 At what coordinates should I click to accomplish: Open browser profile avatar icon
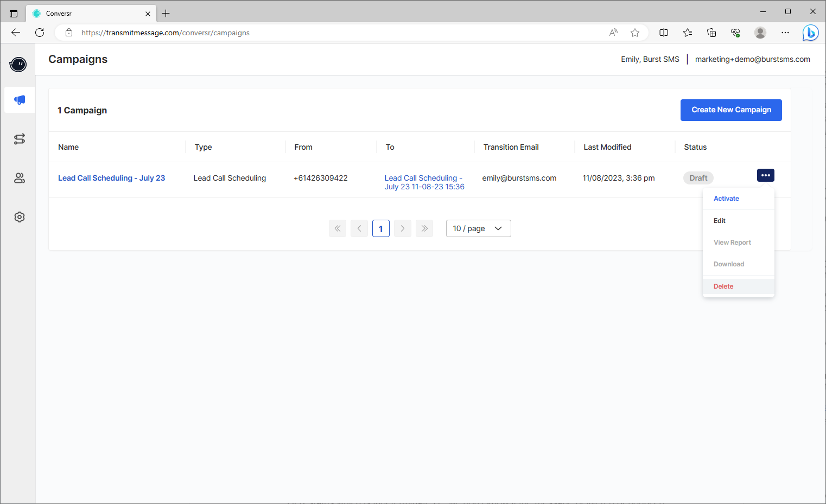(760, 33)
